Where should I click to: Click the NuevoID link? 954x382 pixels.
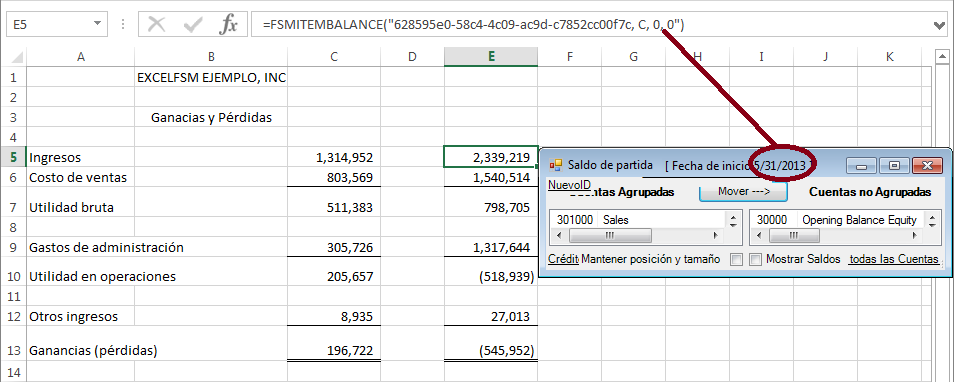tap(569, 184)
